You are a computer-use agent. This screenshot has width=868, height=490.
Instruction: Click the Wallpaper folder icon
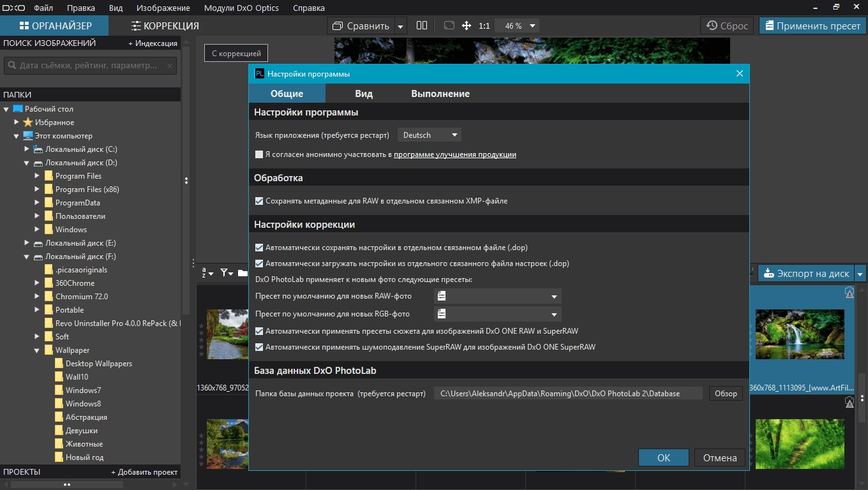point(49,350)
